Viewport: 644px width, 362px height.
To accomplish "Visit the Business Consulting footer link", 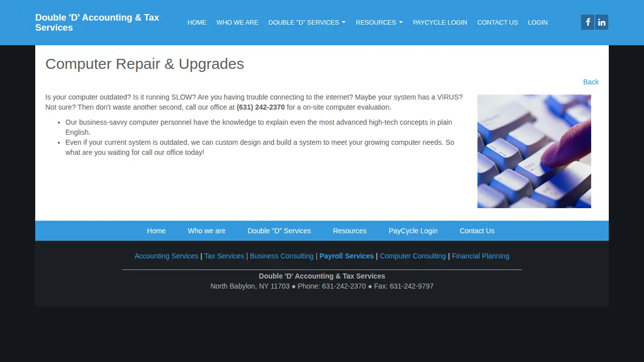I will pyautogui.click(x=282, y=256).
